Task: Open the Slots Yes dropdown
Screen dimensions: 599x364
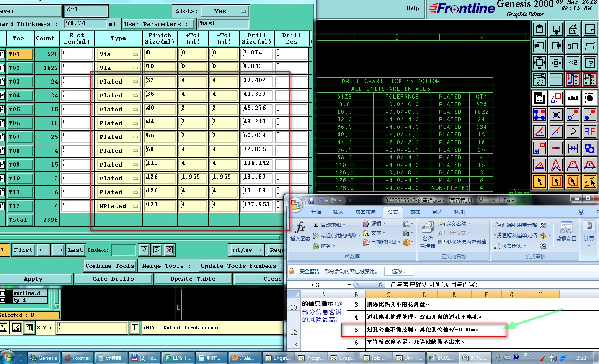Action: 225,11
